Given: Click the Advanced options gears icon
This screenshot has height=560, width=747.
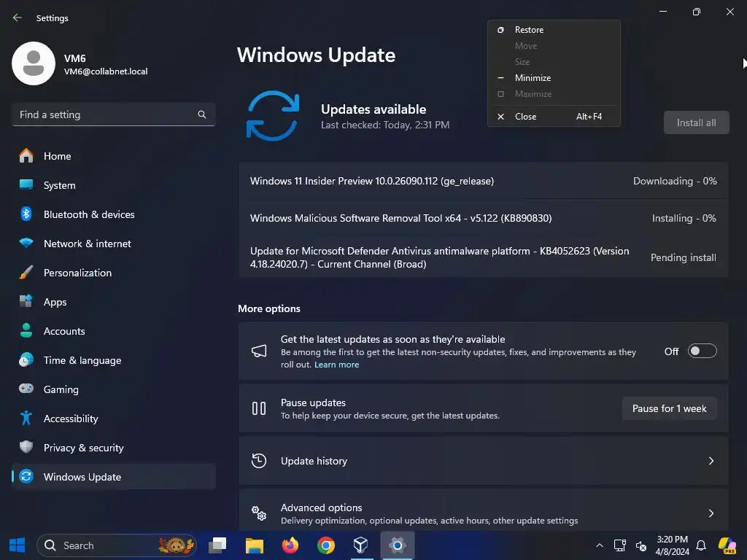Looking at the screenshot, I should tap(259, 513).
